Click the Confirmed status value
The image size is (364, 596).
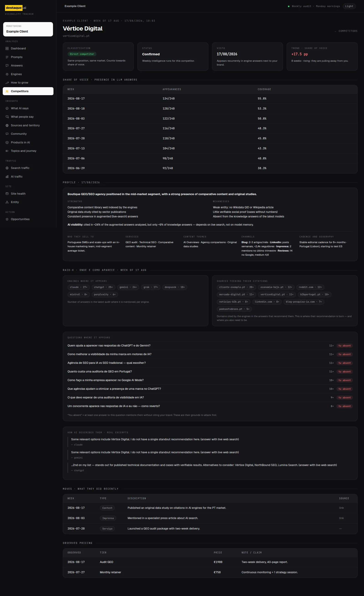tap(151, 54)
